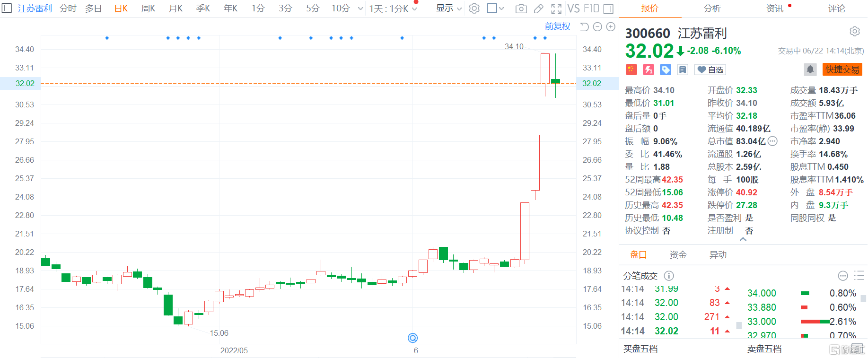Viewport: 868px width, 358px height.
Task: Click the red lightning badge icon
Action: point(649,70)
